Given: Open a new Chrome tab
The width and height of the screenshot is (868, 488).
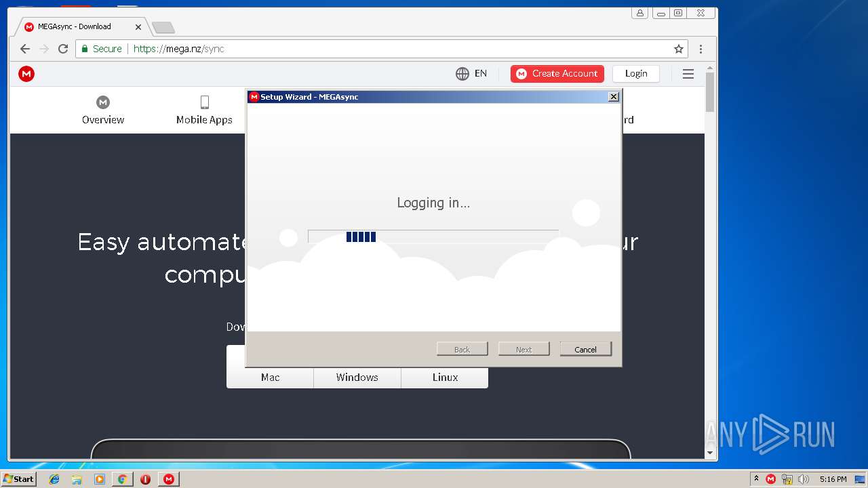Looking at the screenshot, I should click(x=163, y=27).
